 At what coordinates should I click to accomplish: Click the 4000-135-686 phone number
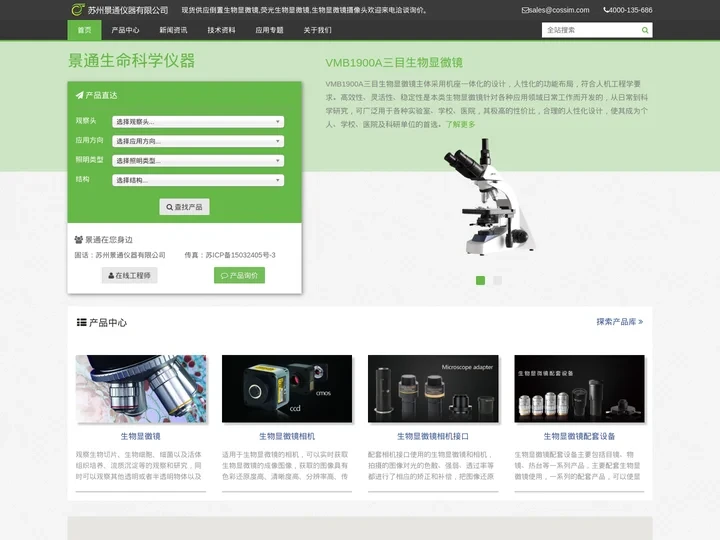coord(631,10)
